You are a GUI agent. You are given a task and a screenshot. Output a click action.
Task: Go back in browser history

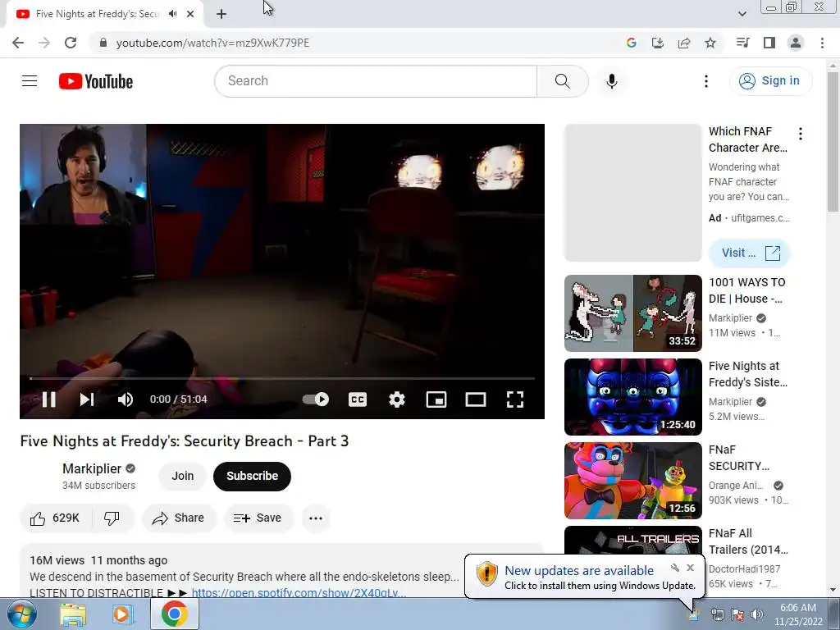point(18,43)
